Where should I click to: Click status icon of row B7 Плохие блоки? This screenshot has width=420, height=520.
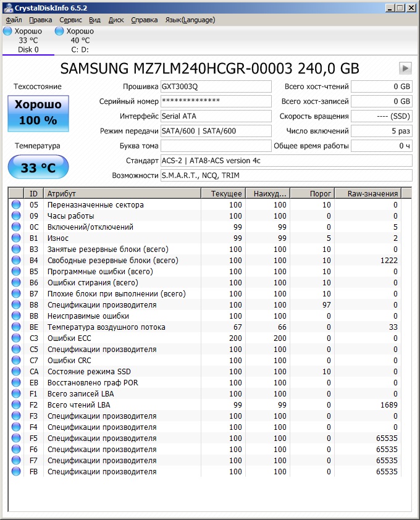(16, 293)
